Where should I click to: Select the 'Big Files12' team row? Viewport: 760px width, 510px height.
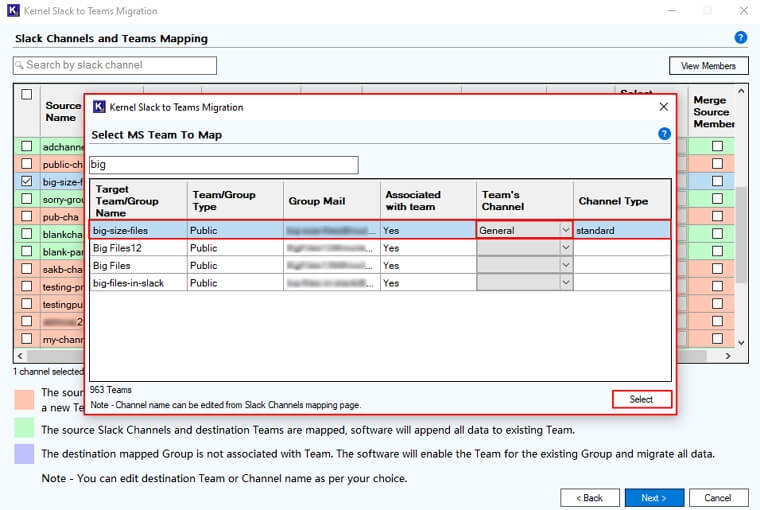tap(380, 248)
